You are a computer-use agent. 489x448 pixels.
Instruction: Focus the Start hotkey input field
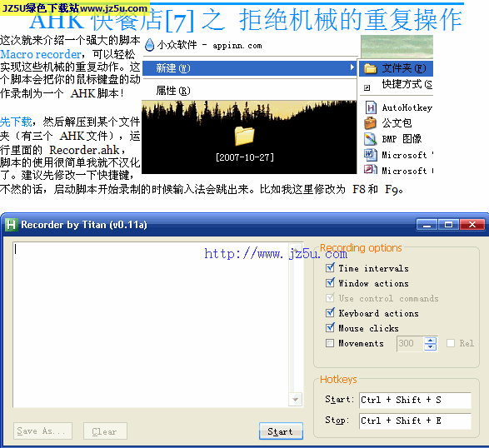[415, 400]
